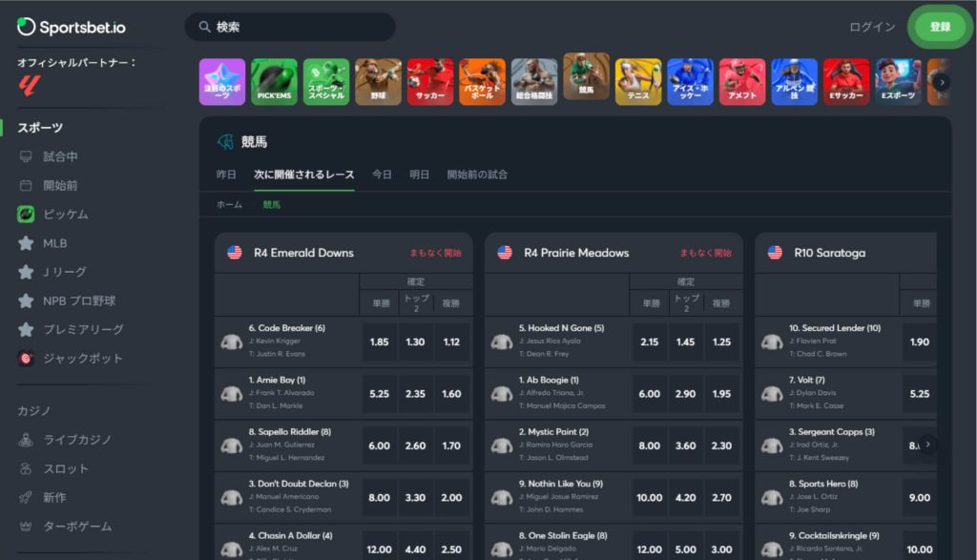Open the スポーツ・スペシャル category tile

pyautogui.click(x=326, y=82)
